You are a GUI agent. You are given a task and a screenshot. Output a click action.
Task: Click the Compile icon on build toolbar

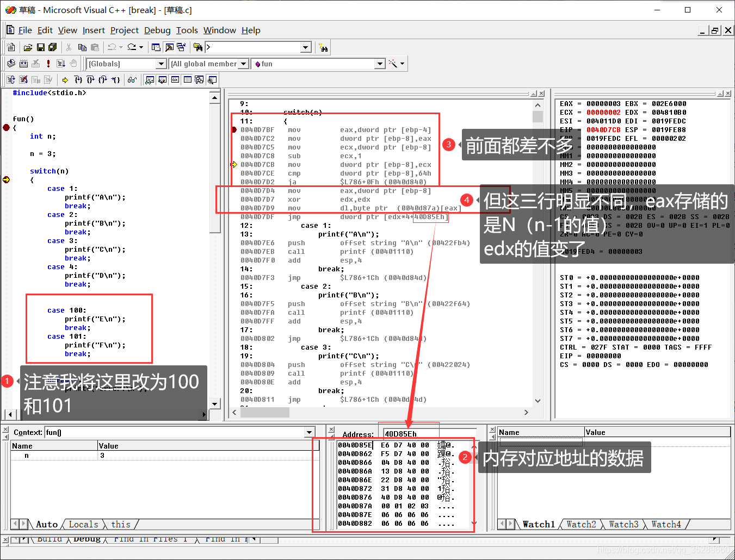pyautogui.click(x=11, y=64)
